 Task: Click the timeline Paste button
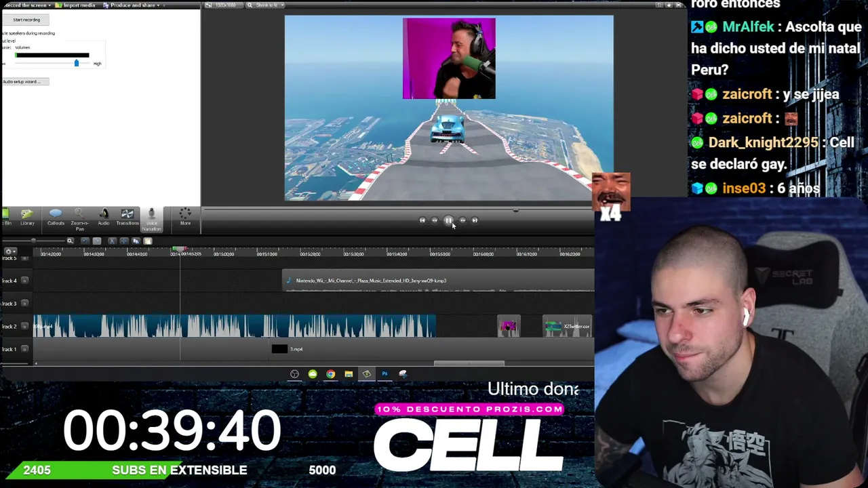(x=147, y=241)
